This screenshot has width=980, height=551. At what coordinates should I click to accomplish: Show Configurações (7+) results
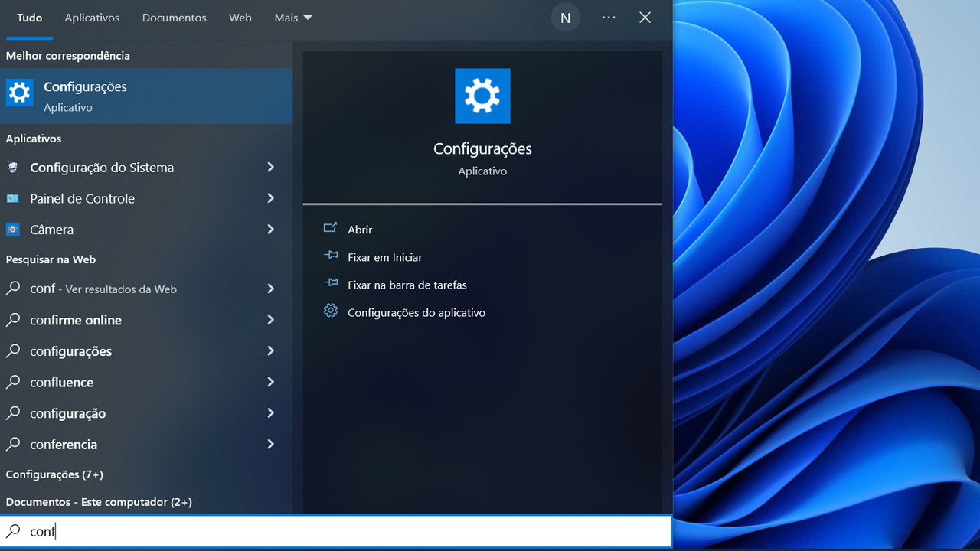54,474
